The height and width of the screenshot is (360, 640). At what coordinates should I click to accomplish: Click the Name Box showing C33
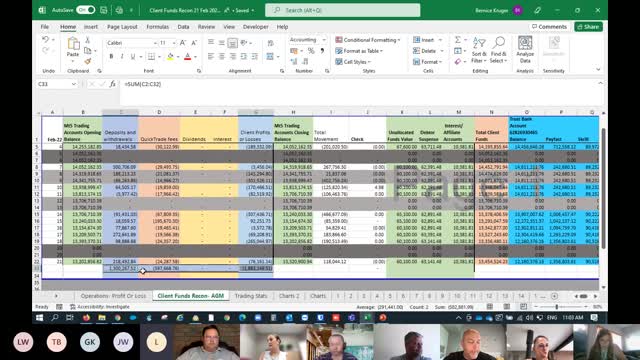click(55, 84)
